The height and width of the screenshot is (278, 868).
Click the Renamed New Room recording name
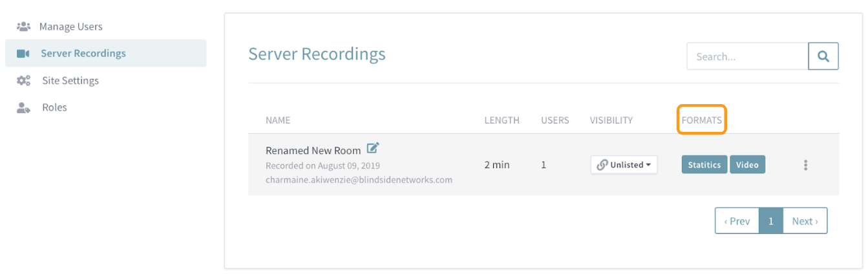pos(313,151)
